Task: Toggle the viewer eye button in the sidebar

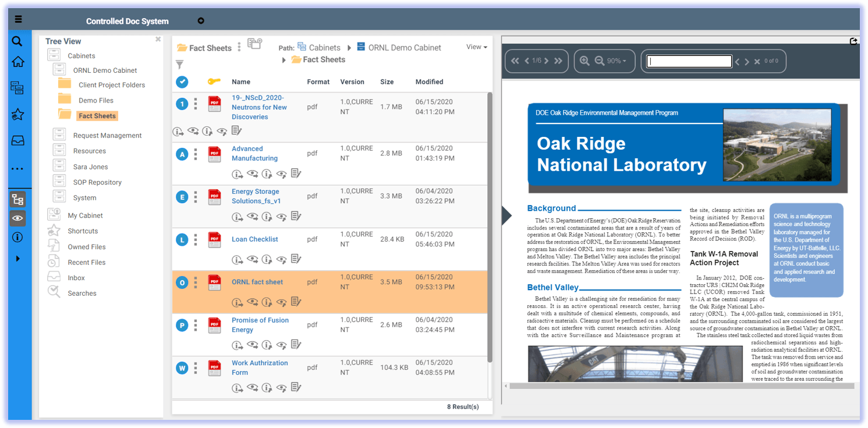Action: click(17, 218)
